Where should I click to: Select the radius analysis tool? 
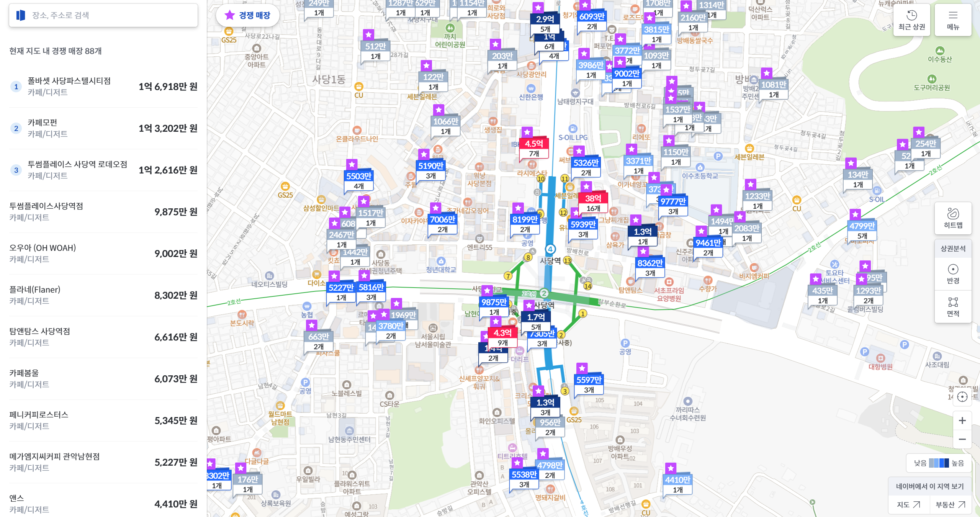[x=953, y=273]
